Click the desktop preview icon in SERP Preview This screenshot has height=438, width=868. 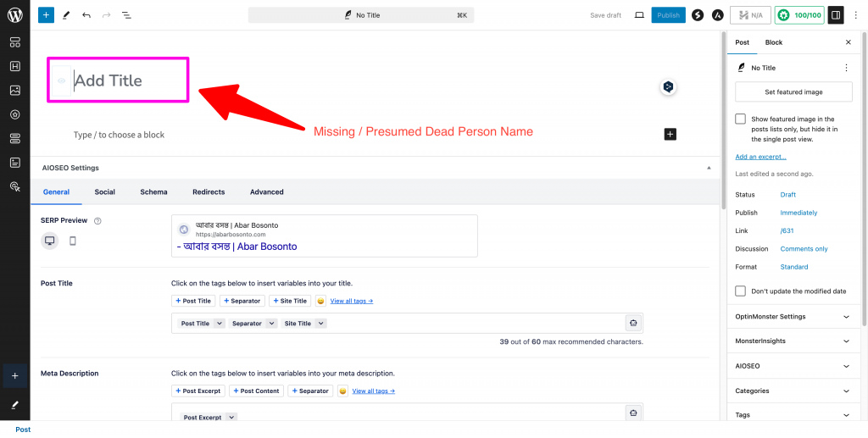pyautogui.click(x=50, y=241)
